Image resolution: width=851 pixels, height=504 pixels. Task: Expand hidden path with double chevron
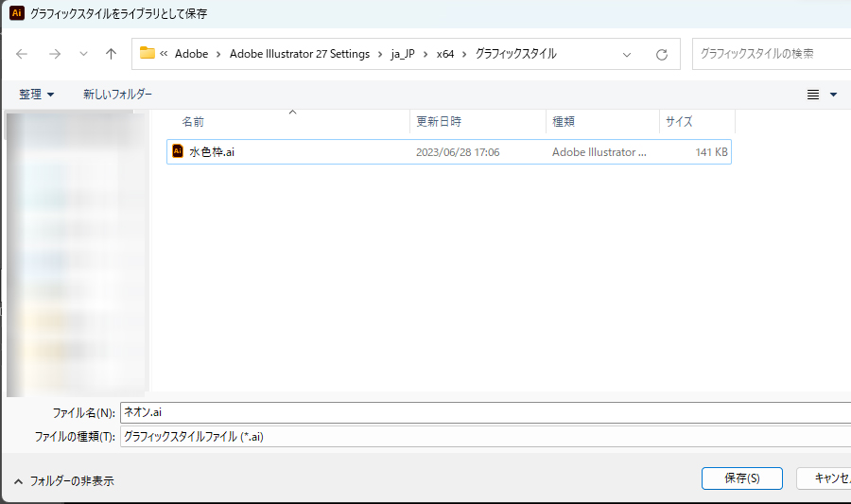pyautogui.click(x=164, y=53)
